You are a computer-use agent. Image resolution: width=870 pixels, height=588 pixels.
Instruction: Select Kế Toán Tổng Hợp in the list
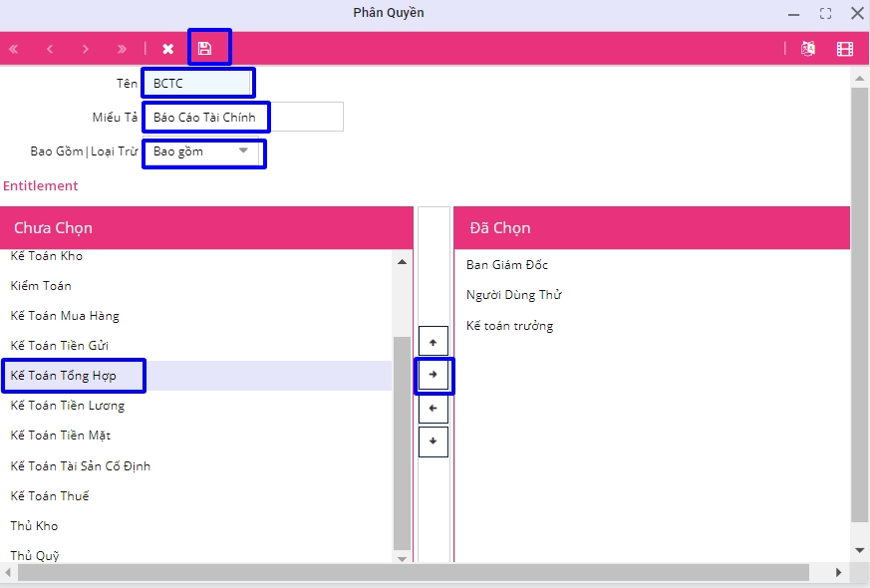pos(63,376)
